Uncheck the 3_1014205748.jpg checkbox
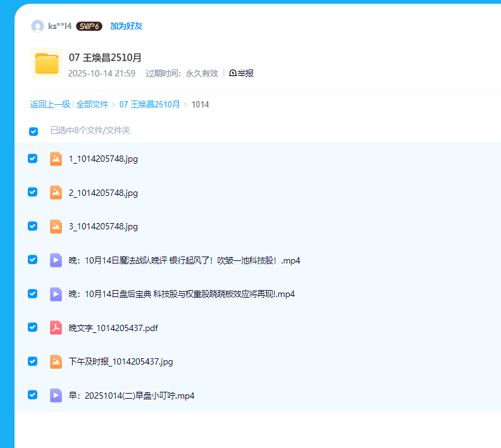Viewport: 501px width, 448px height. coord(33,226)
